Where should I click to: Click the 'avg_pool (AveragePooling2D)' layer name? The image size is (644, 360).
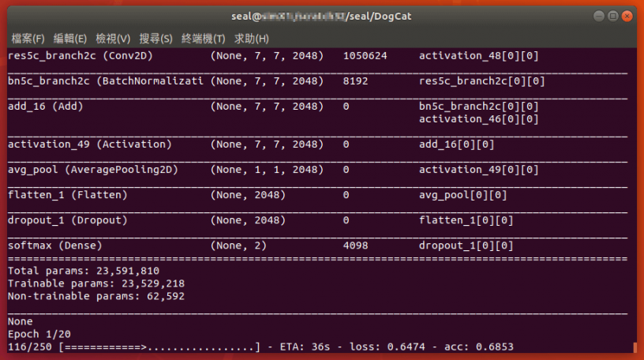point(92,170)
